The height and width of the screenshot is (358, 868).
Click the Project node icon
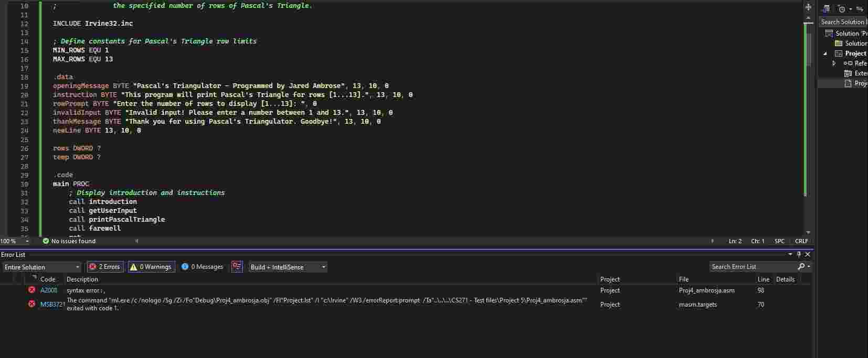point(839,53)
